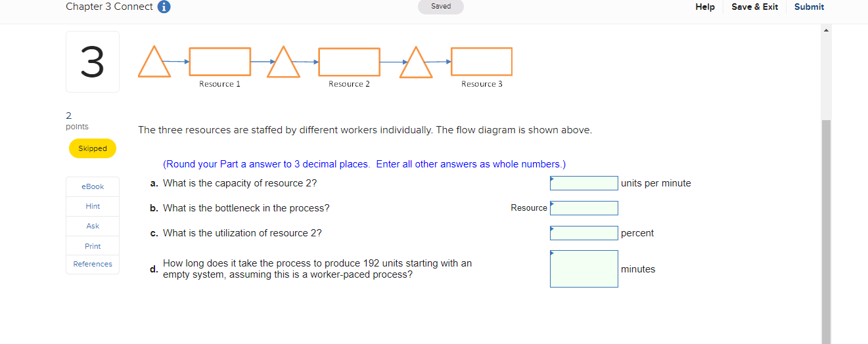
Task: Click the scrollbar up arrow
Action: tap(827, 30)
